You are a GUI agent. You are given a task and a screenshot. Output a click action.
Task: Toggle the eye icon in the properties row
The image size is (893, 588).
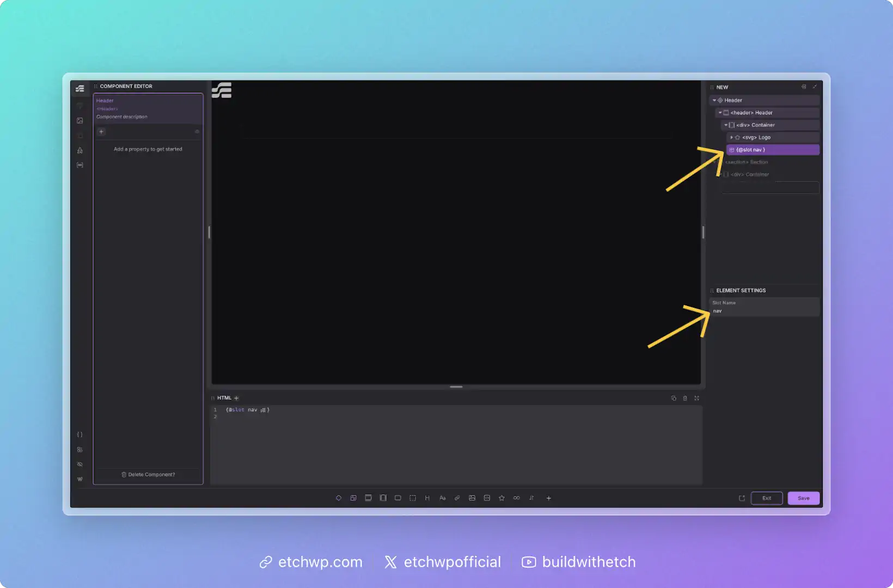pyautogui.click(x=197, y=132)
